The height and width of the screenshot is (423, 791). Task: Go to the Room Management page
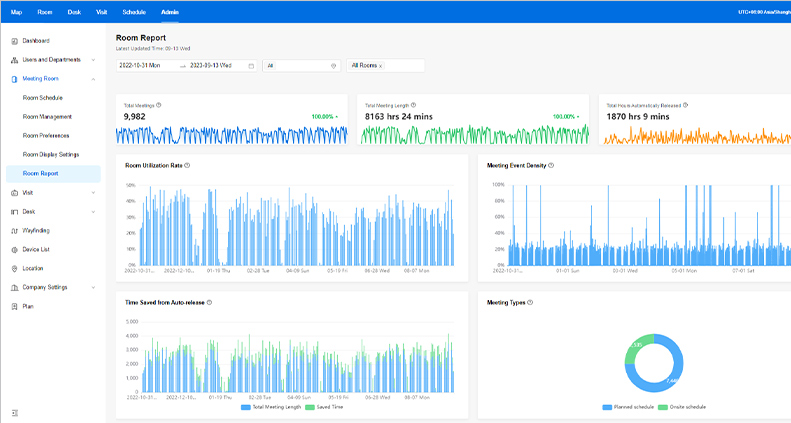click(x=47, y=116)
